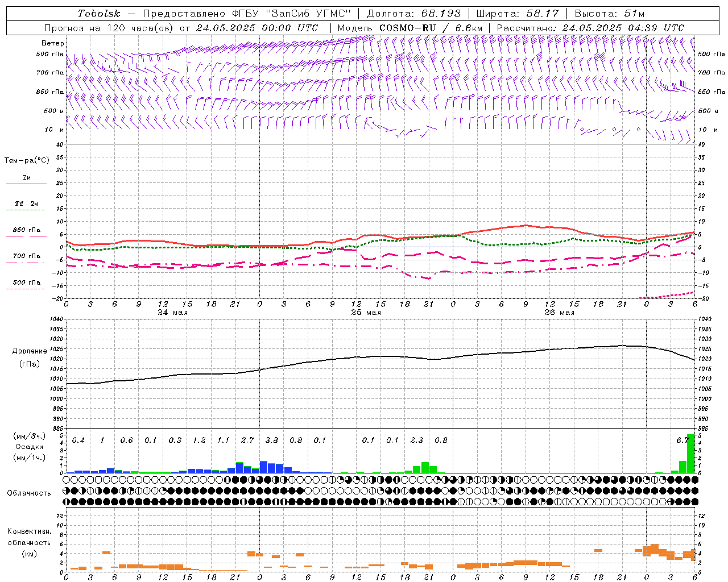728x582 pixels.
Task: Click the "25 мая" date label
Action: point(366,313)
